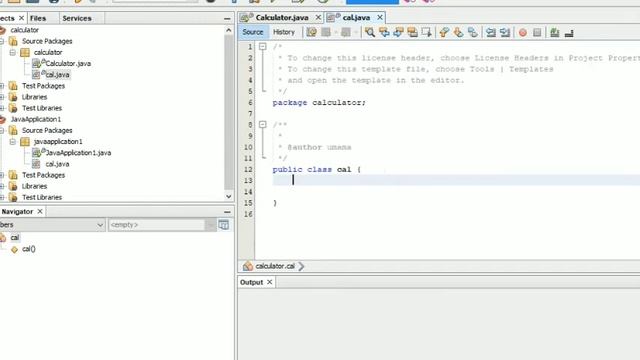Image resolution: width=640 pixels, height=360 pixels.
Task: Select JavaApplication1.java in the Projects tree
Action: coord(78,153)
